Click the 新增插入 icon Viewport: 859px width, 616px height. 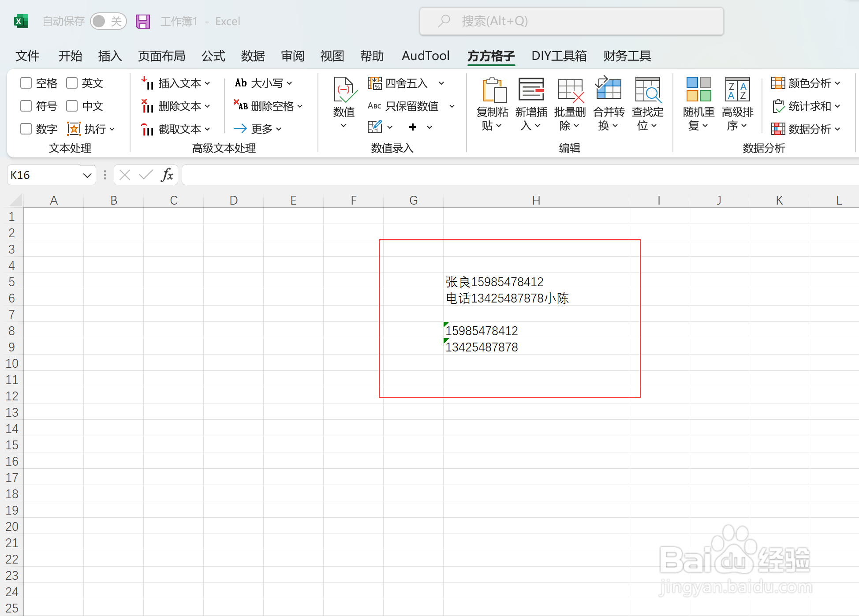531,90
